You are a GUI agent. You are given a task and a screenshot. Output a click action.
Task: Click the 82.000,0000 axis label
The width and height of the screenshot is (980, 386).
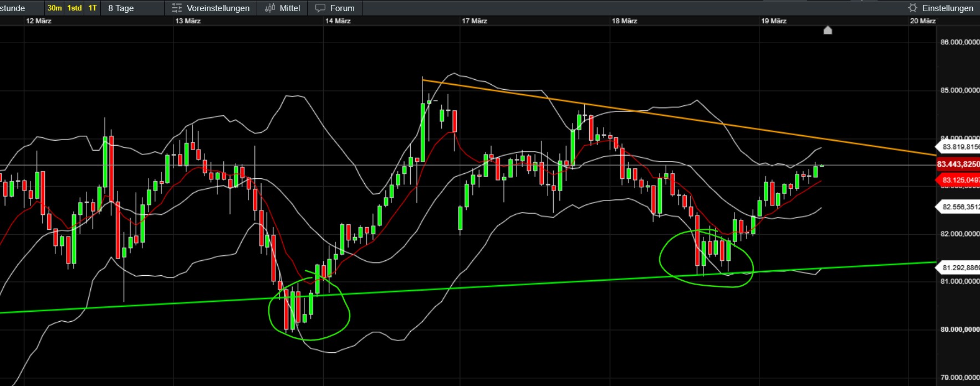tap(960, 234)
